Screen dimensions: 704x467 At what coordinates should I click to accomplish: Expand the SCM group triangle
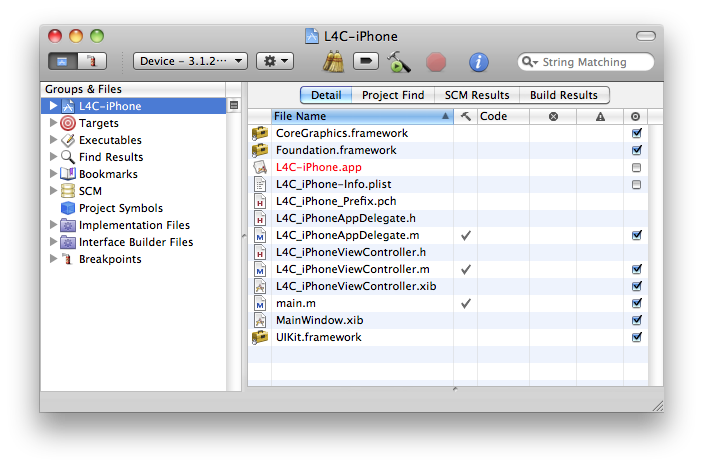[x=53, y=191]
